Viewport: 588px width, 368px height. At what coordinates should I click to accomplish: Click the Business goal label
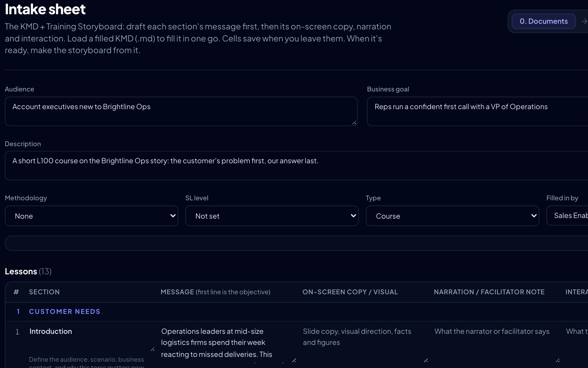[x=388, y=89]
